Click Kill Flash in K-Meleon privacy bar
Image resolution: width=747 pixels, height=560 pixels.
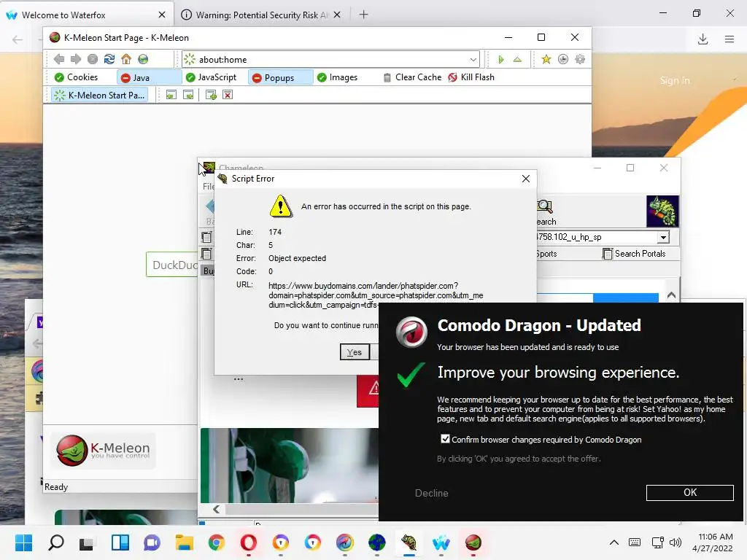pyautogui.click(x=471, y=77)
